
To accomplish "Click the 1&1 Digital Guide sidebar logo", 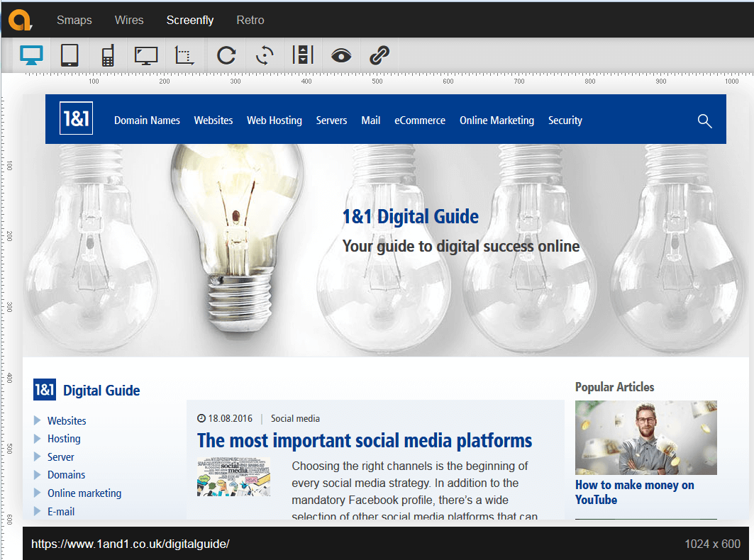I will [x=44, y=389].
